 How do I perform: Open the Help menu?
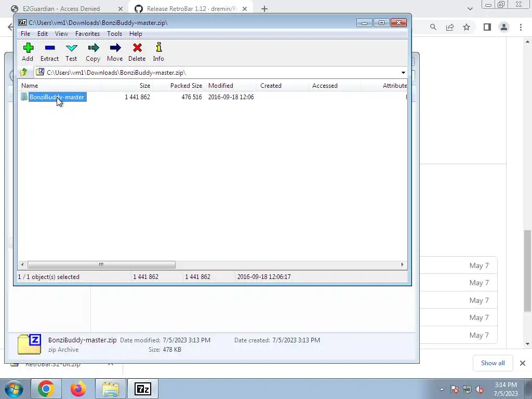136,34
